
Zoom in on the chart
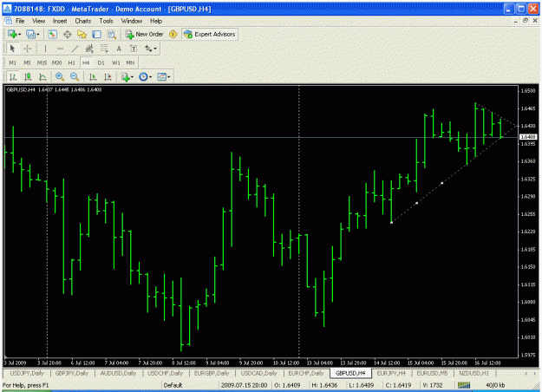pyautogui.click(x=60, y=76)
